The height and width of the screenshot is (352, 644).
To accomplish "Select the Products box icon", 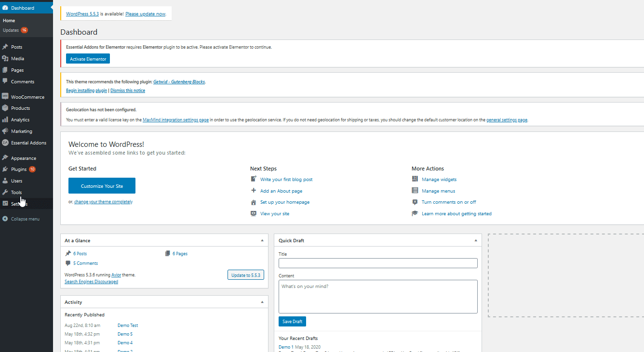I will (x=5, y=108).
